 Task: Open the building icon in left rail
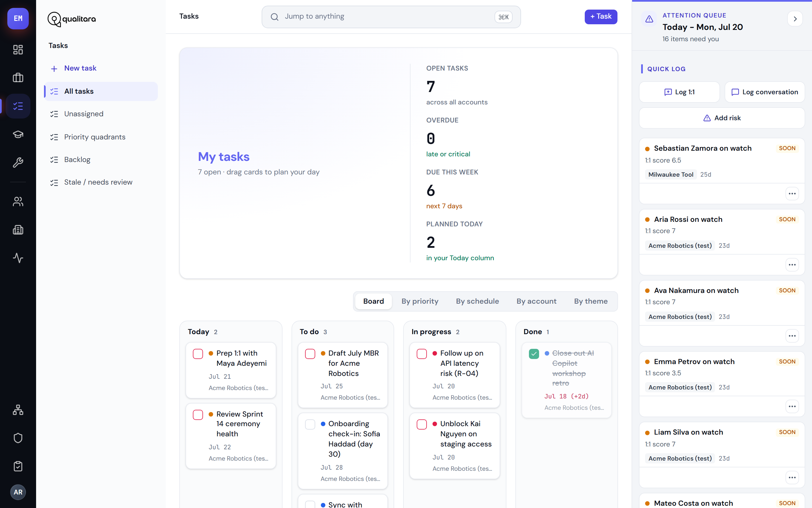pos(18,230)
